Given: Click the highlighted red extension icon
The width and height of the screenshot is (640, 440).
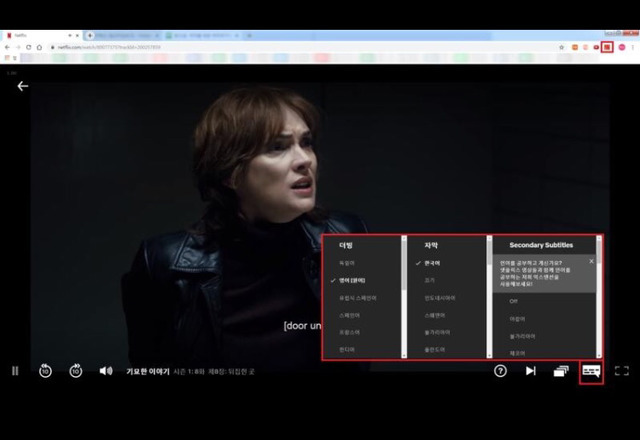Looking at the screenshot, I should pyautogui.click(x=607, y=47).
